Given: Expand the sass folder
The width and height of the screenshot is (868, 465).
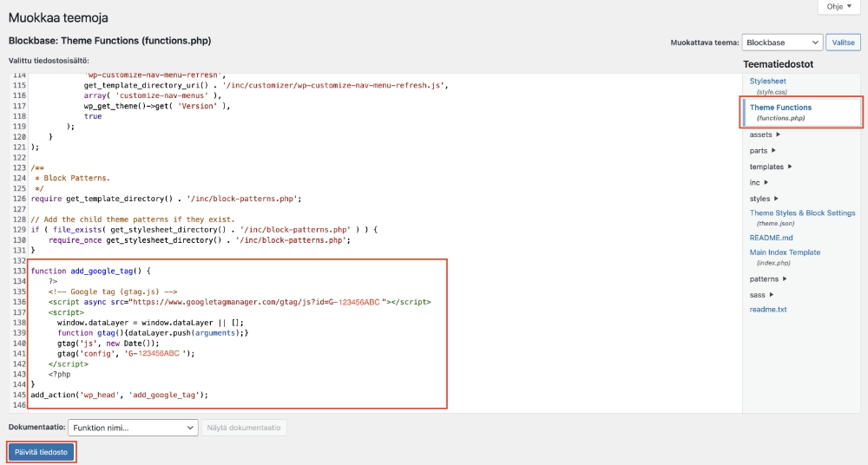Looking at the screenshot, I should [761, 295].
